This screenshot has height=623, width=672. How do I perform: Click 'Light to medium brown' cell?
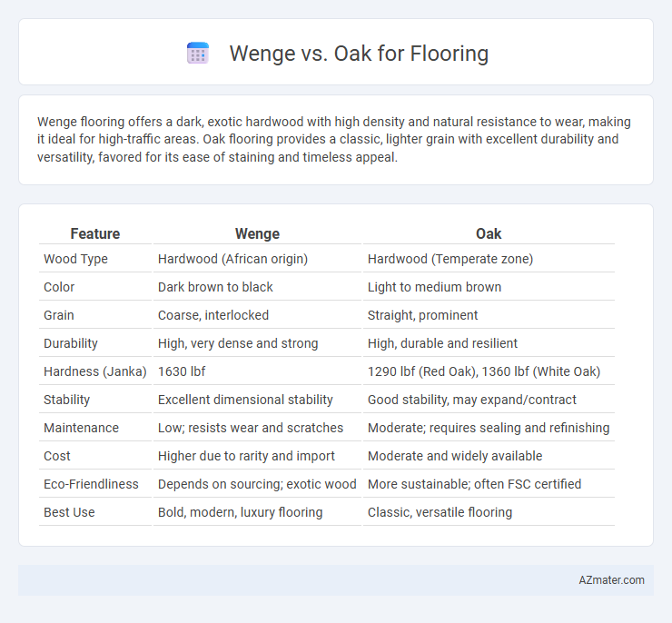tap(434, 287)
